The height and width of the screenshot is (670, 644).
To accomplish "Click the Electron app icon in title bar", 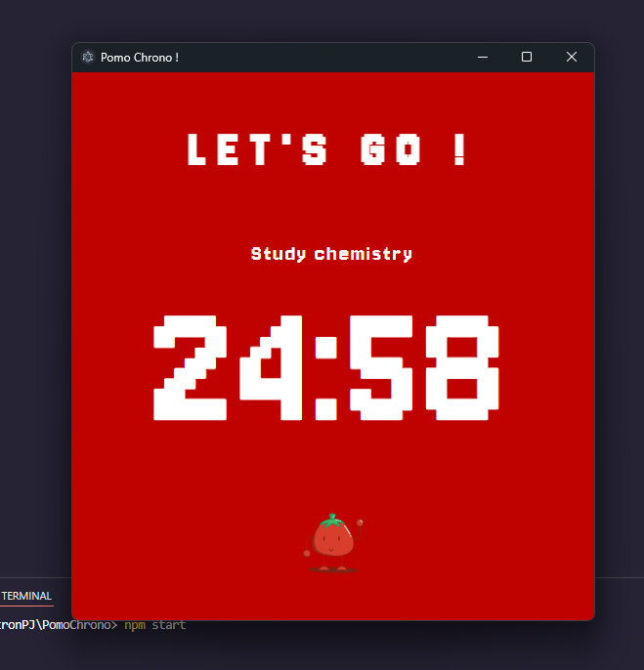I will (88, 58).
